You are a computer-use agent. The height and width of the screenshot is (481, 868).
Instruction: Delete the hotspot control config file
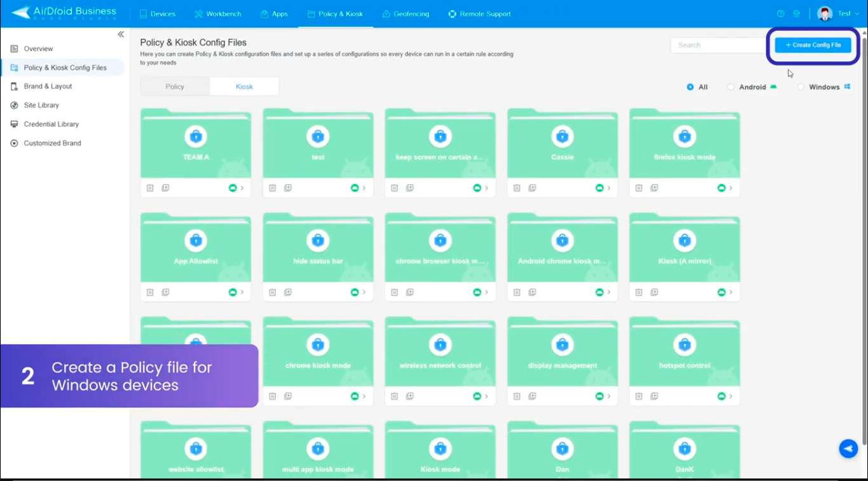pos(639,396)
